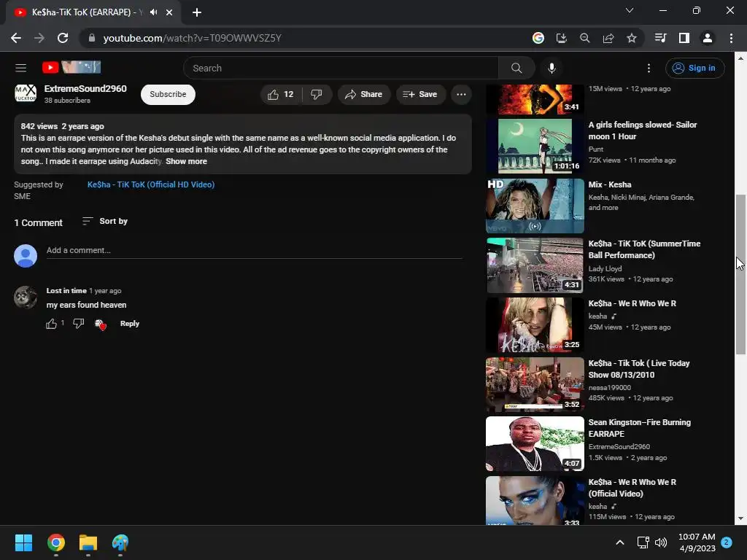
Task: Click the Share button
Action: (363, 94)
